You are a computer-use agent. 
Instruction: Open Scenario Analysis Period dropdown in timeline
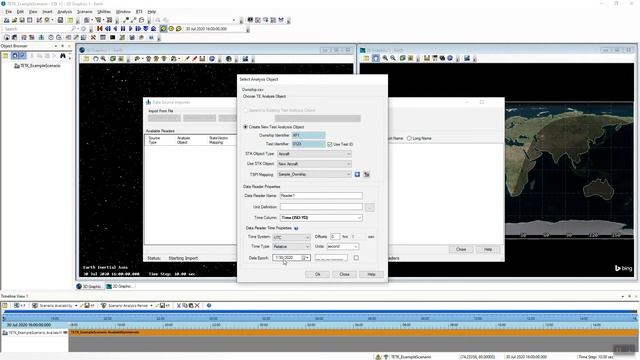[151, 305]
